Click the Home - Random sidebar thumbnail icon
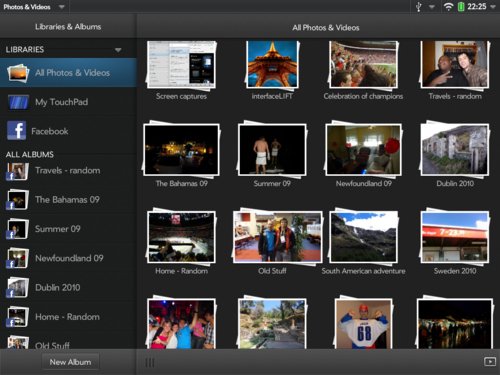Screen dimensions: 500x375 click(x=17, y=317)
